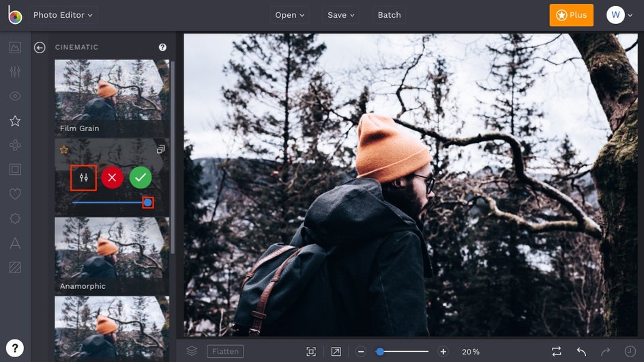Open the Open menu
Image resolution: width=644 pixels, height=362 pixels.
(289, 15)
